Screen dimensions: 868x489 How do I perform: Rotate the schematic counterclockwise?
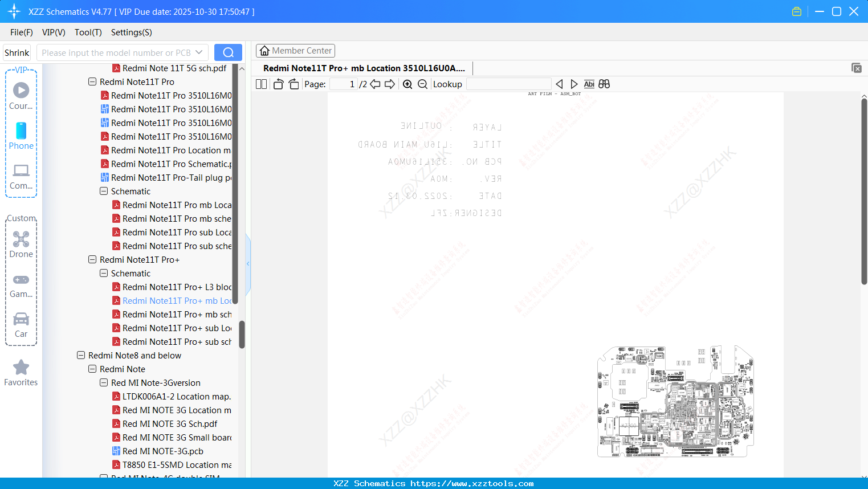(278, 84)
